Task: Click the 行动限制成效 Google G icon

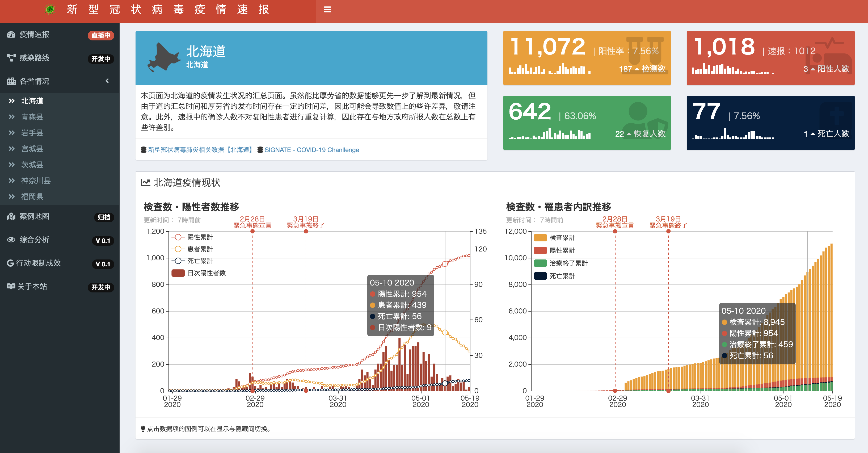Action: [10, 263]
